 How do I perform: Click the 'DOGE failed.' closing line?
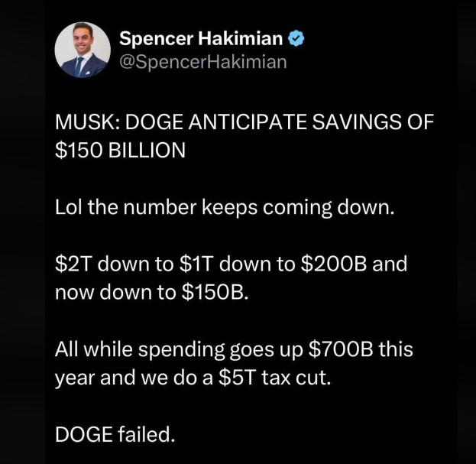tap(115, 434)
